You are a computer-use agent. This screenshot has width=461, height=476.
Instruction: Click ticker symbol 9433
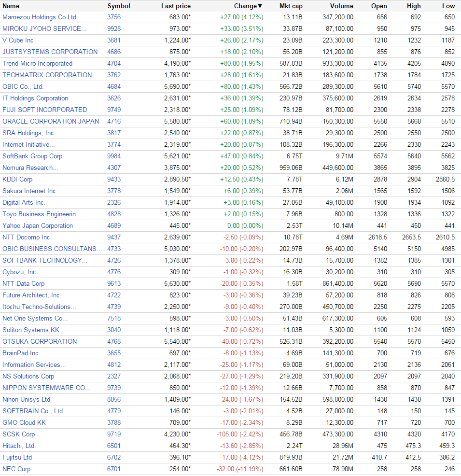(114, 180)
